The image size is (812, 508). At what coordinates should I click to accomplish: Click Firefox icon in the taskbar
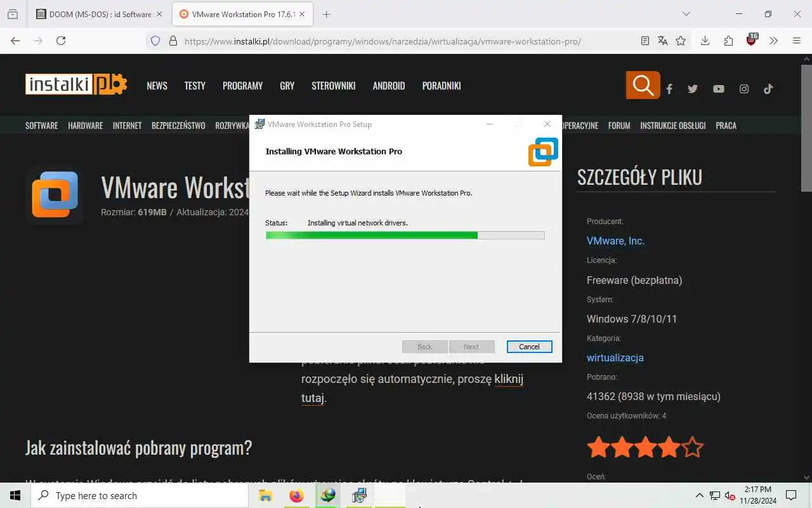(296, 495)
